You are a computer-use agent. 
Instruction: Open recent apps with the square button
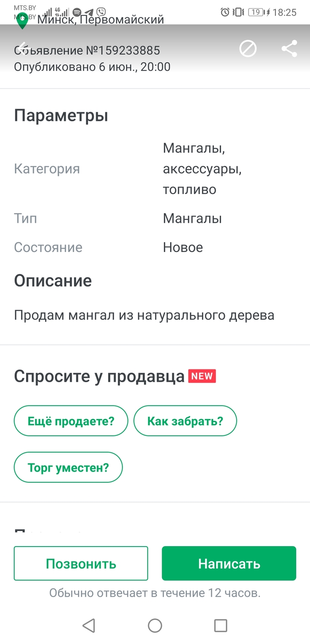[x=220, y=625]
